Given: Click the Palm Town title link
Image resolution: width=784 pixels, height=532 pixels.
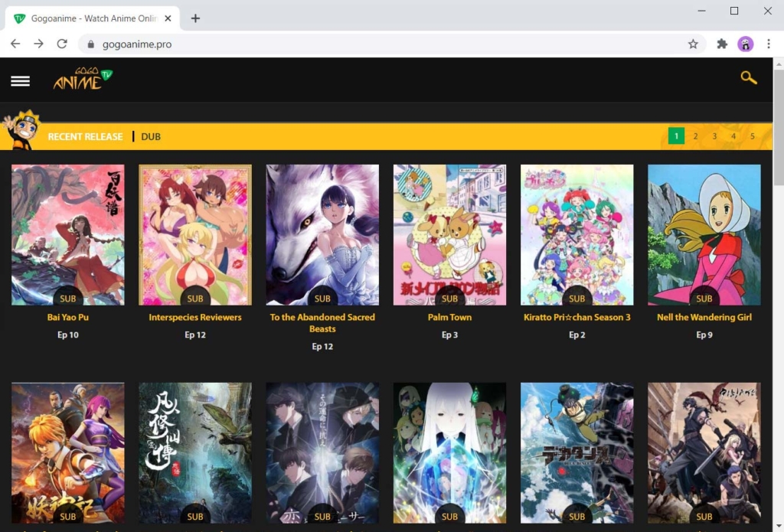Looking at the screenshot, I should click(x=449, y=317).
